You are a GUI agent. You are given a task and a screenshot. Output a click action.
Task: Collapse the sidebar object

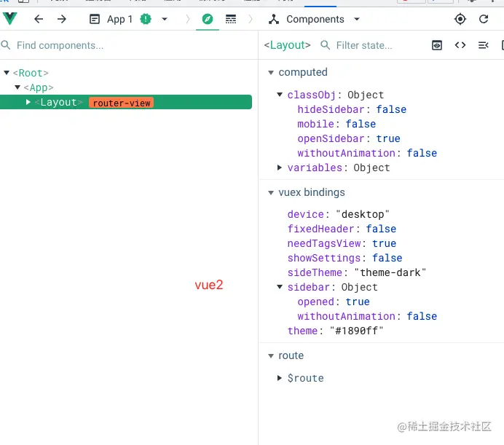(x=280, y=287)
